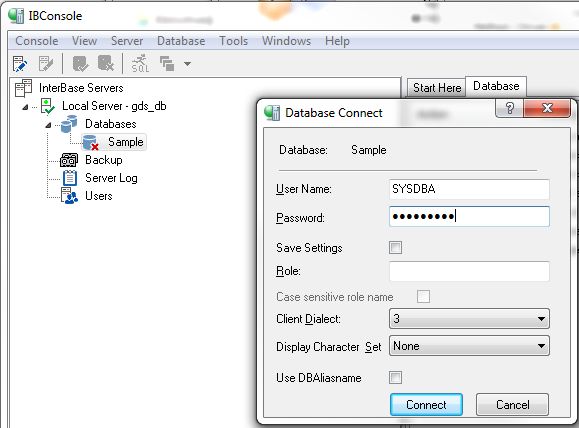The height and width of the screenshot is (428, 579).
Task: Click the Cancel button
Action: 512,405
